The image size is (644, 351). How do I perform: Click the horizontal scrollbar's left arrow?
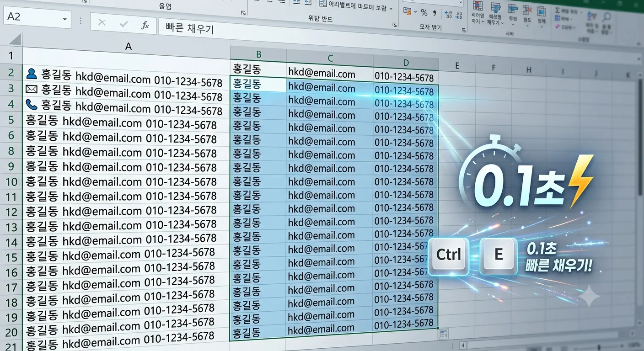(462, 346)
